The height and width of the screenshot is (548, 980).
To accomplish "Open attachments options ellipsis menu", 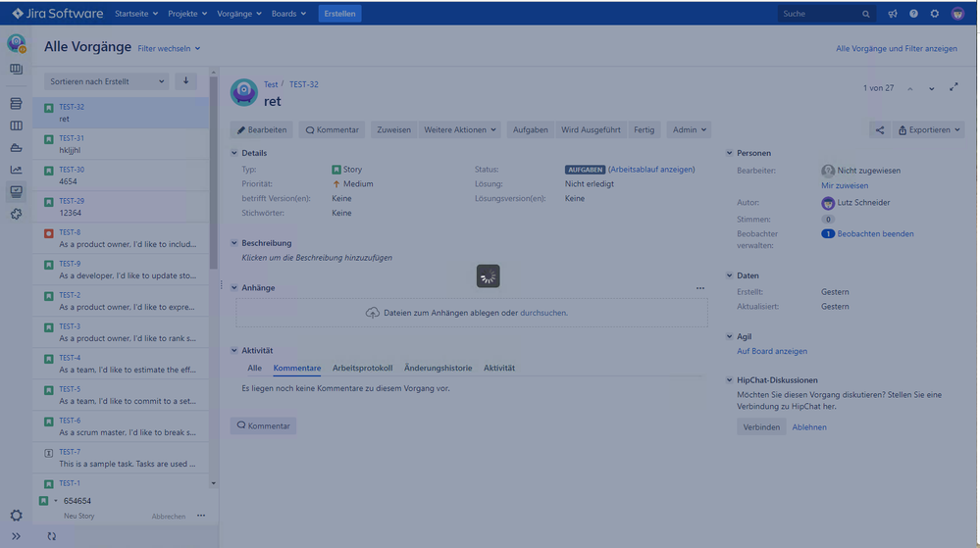I will click(700, 288).
